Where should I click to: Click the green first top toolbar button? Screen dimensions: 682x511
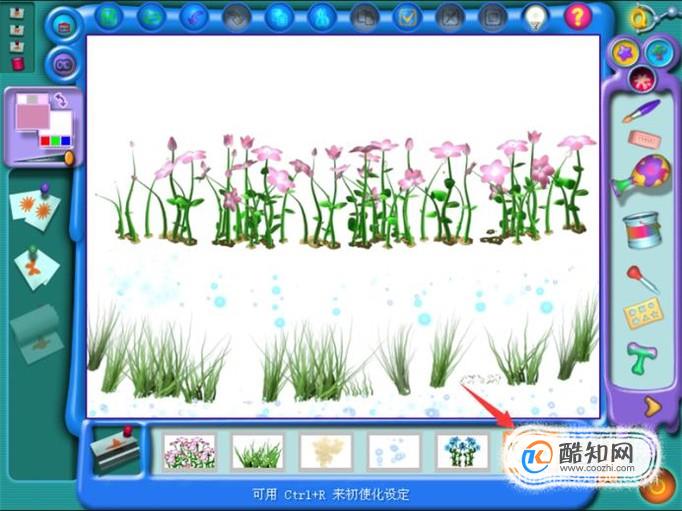[x=107, y=17]
